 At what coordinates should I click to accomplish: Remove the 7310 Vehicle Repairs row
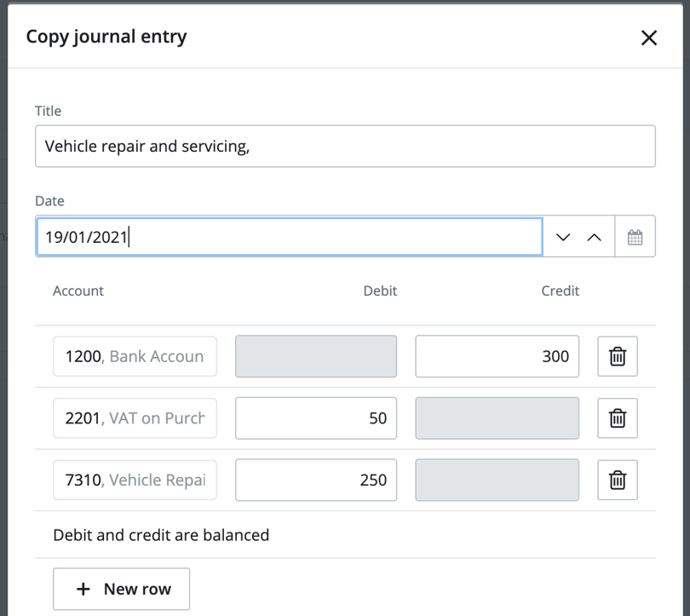pos(618,481)
